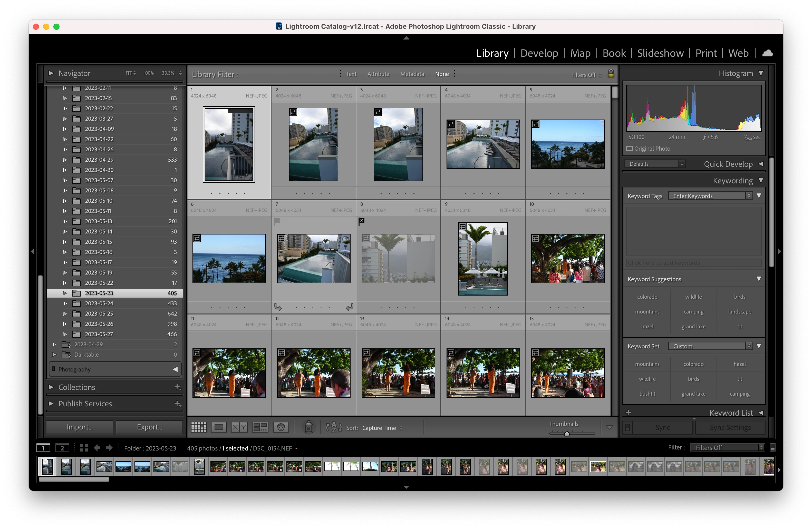The width and height of the screenshot is (812, 529).
Task: Open Compare view (XY) icon
Action: pyautogui.click(x=239, y=427)
